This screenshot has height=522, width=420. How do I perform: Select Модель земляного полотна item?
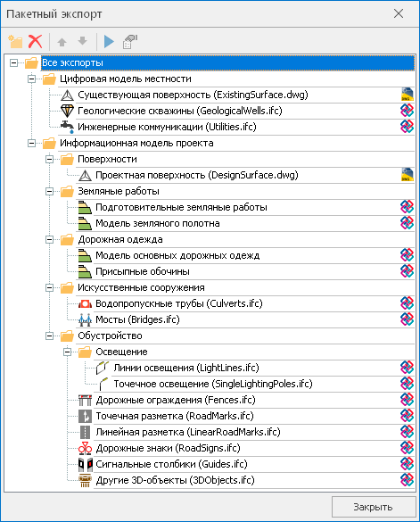coord(158,223)
